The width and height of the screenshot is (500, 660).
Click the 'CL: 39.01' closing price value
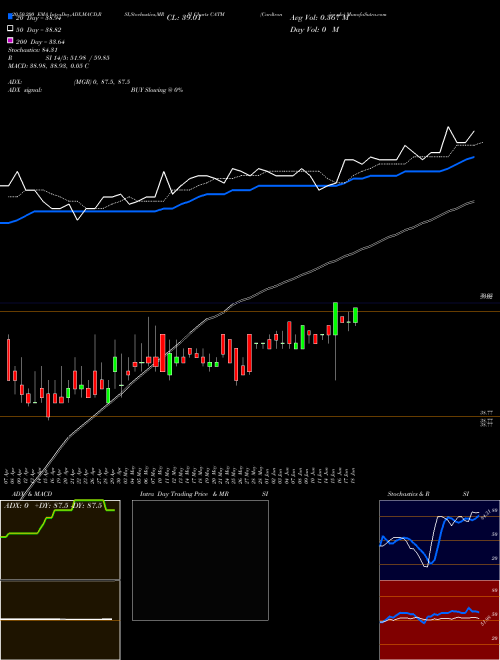[184, 18]
